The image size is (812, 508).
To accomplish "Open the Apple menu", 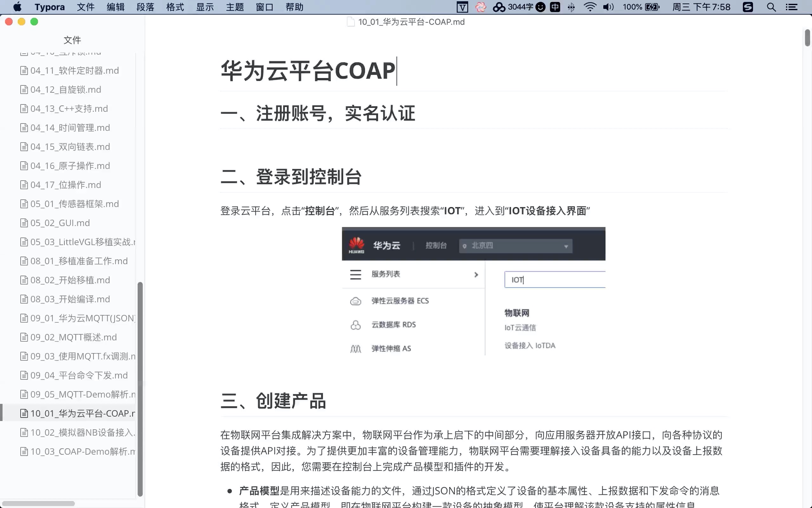I will [x=17, y=7].
